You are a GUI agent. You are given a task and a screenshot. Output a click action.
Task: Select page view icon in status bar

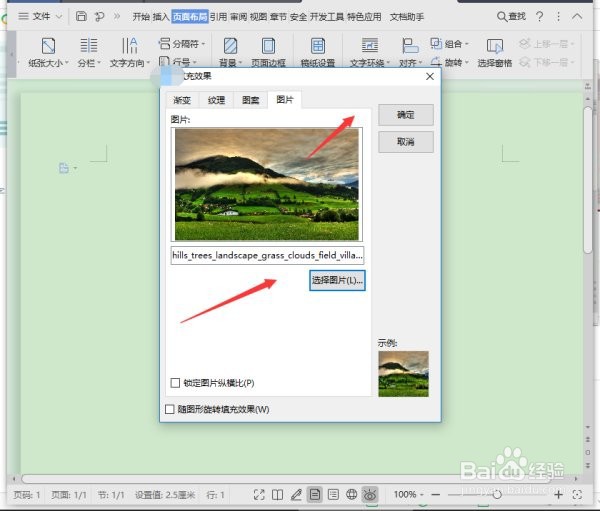coord(315,495)
